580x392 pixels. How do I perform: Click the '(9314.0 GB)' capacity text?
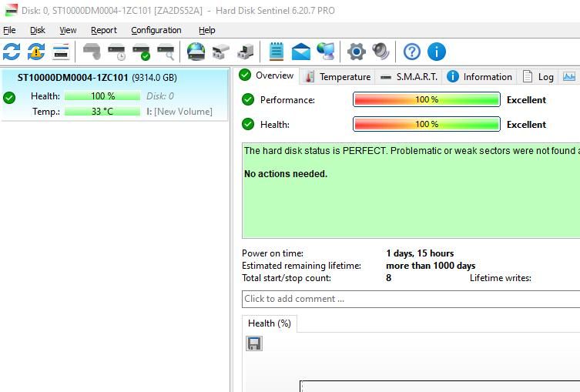coord(154,78)
